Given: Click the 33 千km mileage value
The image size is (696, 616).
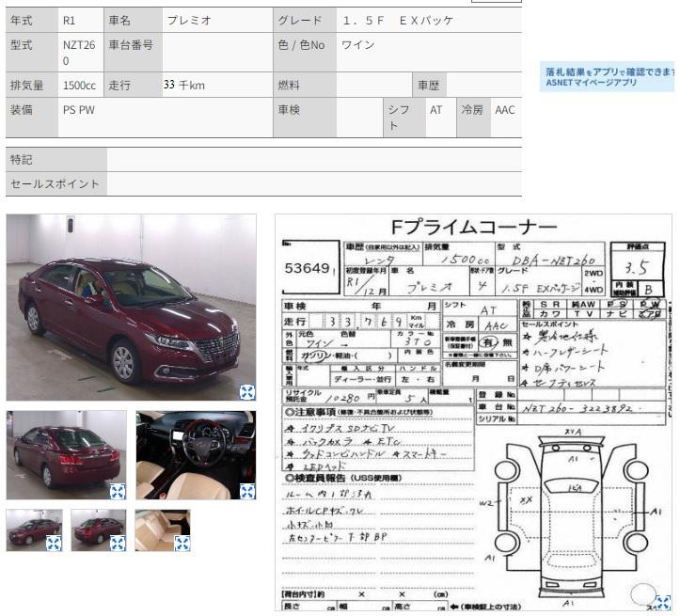Looking at the screenshot, I should coord(184,85).
